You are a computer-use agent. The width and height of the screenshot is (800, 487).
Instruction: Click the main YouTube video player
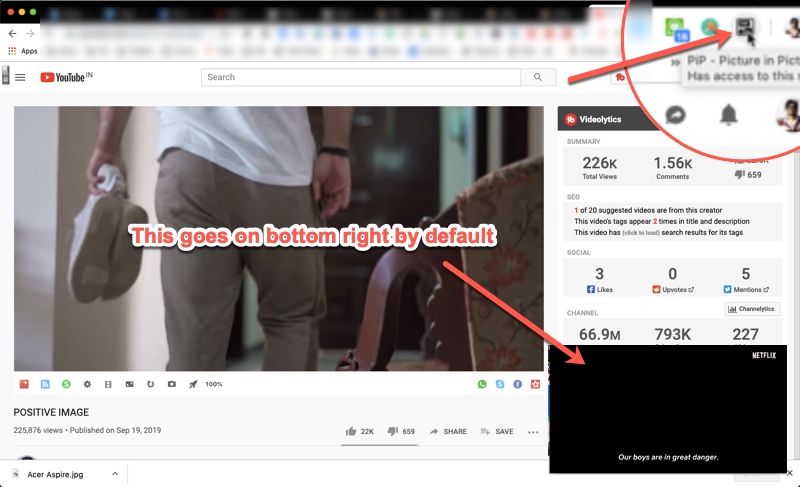point(279,238)
